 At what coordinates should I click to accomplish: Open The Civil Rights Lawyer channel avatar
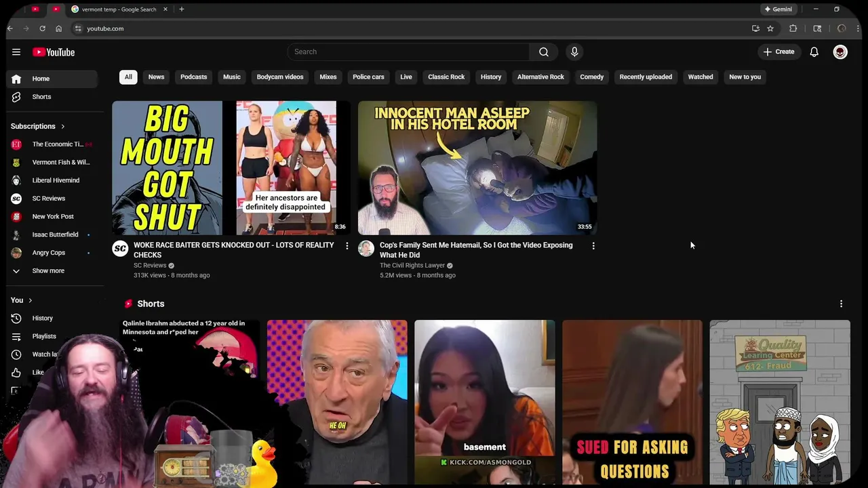tap(366, 249)
